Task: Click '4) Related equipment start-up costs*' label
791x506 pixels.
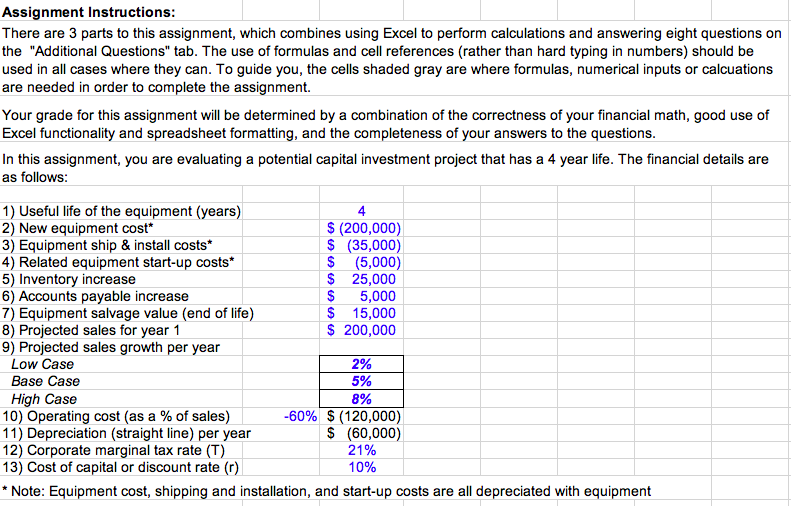Action: 118,262
